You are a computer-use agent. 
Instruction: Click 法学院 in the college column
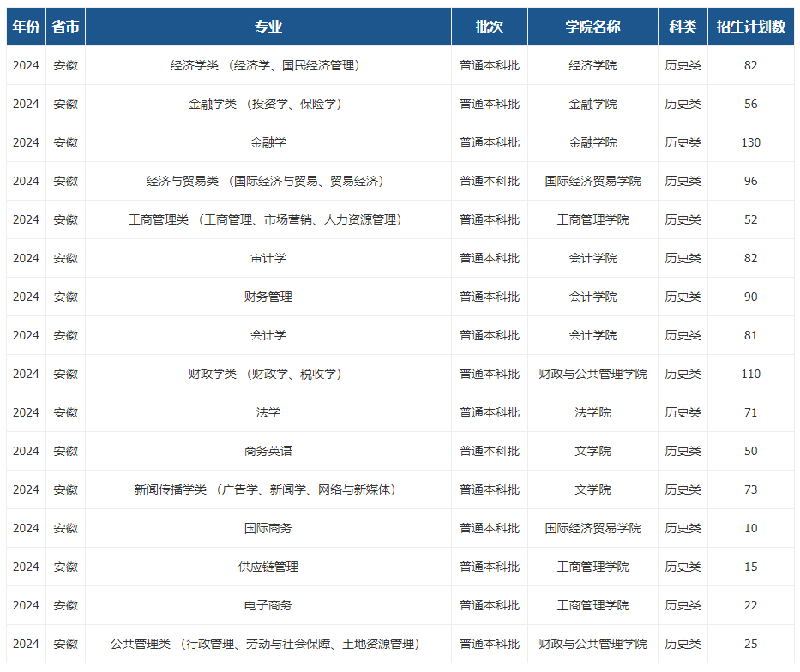(592, 412)
